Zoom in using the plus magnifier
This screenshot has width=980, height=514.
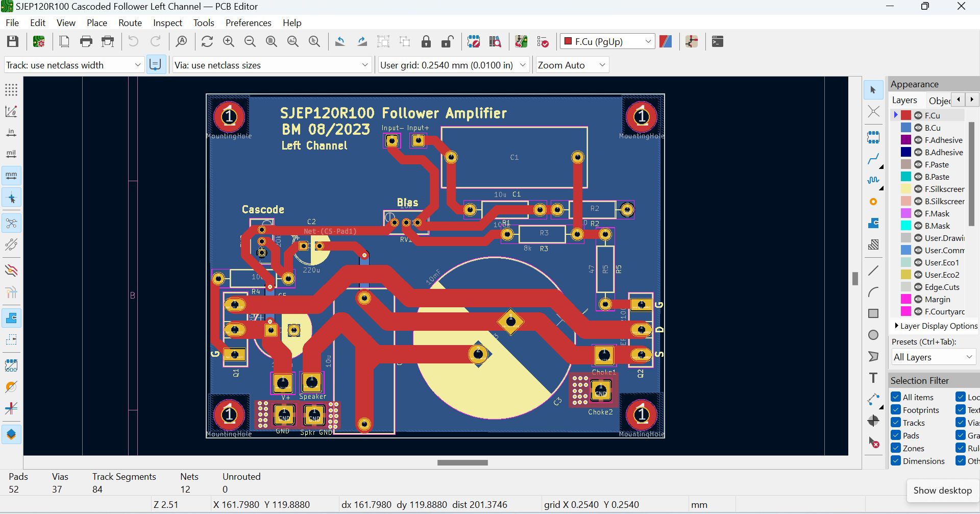228,42
